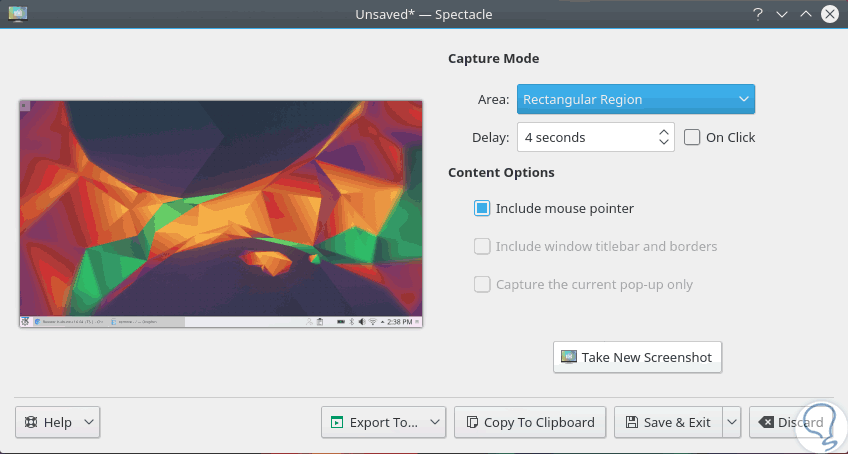The height and width of the screenshot is (454, 848).
Task: Click the clipboard icon on Copy To Clipboard
Action: (472, 422)
